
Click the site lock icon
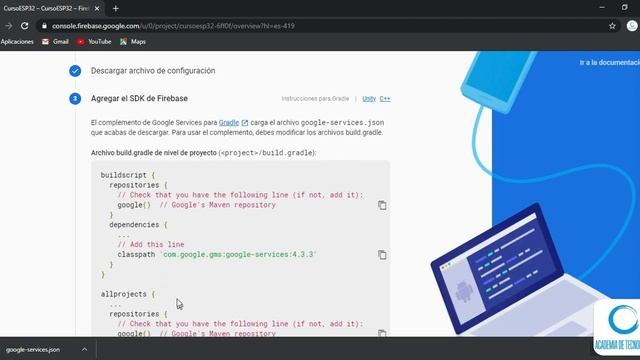coord(44,26)
